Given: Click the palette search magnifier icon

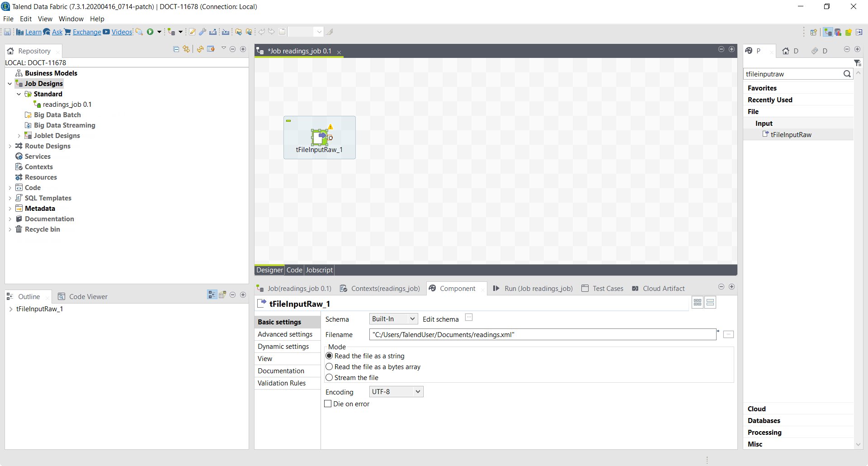Looking at the screenshot, I should point(847,74).
